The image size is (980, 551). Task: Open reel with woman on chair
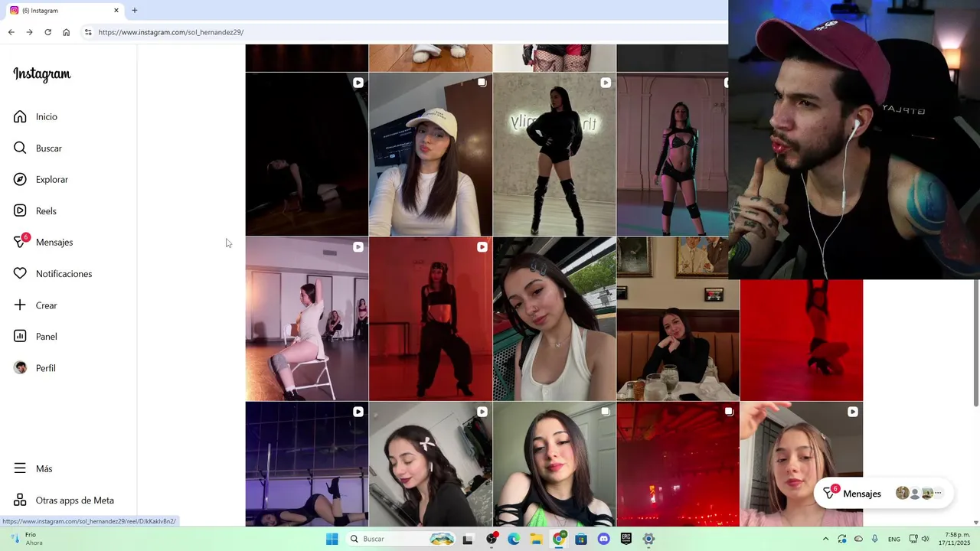pyautogui.click(x=306, y=318)
